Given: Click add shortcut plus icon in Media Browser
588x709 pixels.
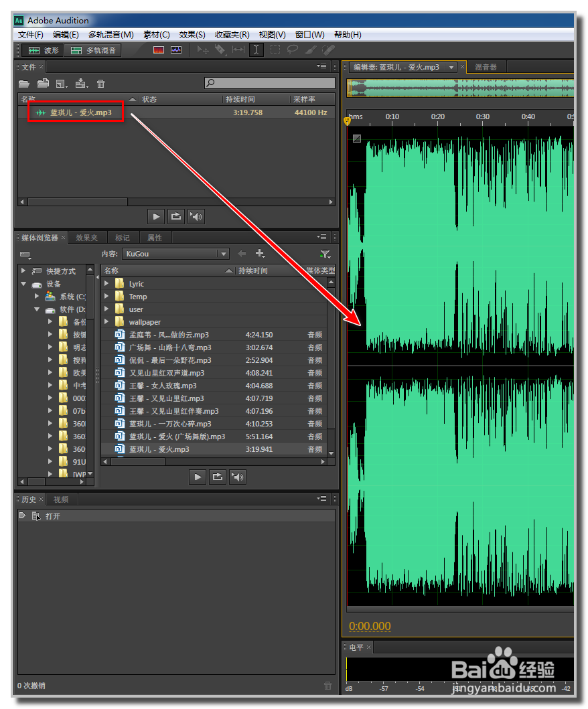Looking at the screenshot, I should tap(260, 253).
